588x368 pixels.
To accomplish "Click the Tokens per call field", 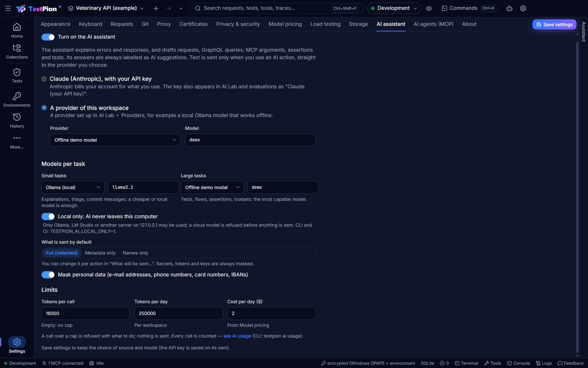I will [x=86, y=313].
